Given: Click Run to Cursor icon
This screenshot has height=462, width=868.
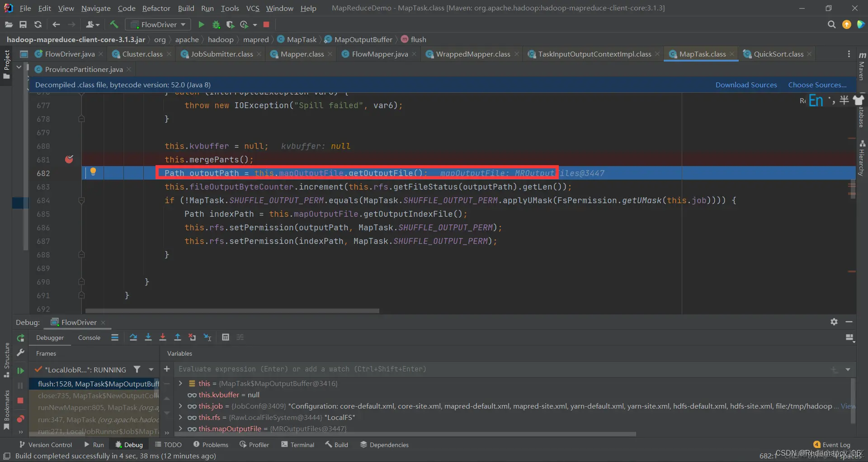Looking at the screenshot, I should 207,337.
